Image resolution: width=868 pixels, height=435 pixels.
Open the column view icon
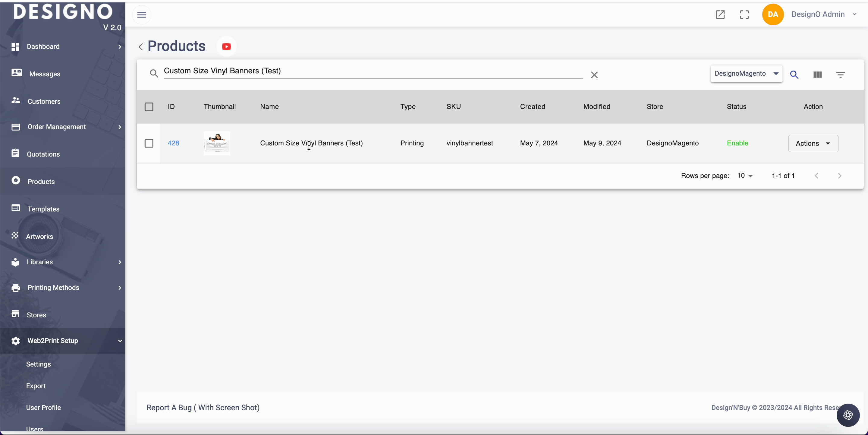point(817,75)
